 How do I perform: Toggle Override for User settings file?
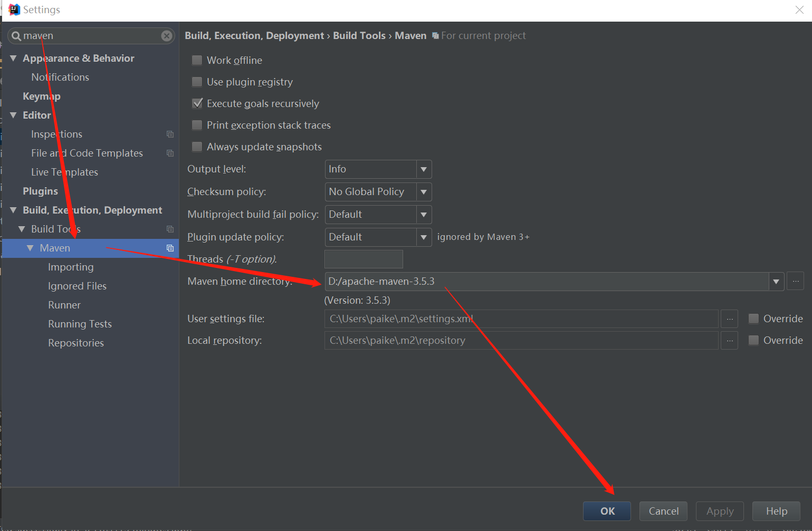[x=753, y=318]
